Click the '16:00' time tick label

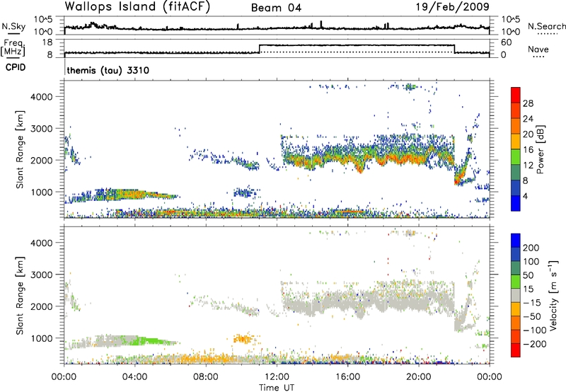click(x=348, y=377)
